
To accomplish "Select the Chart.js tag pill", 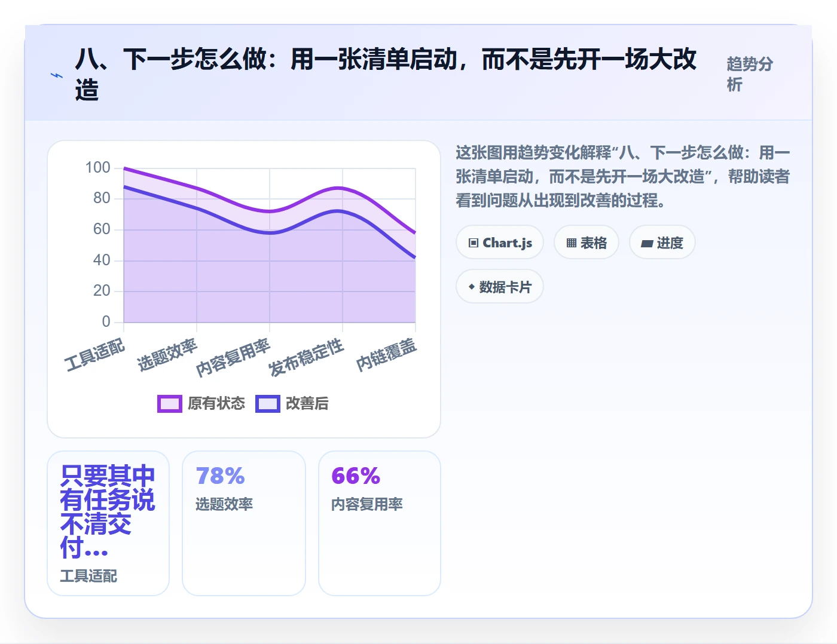I will [500, 243].
